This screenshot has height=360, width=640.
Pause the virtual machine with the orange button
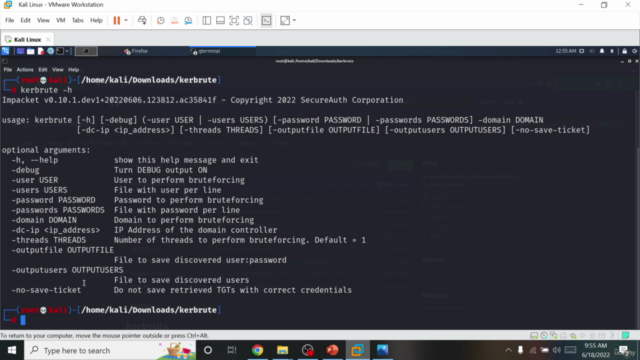point(117,20)
